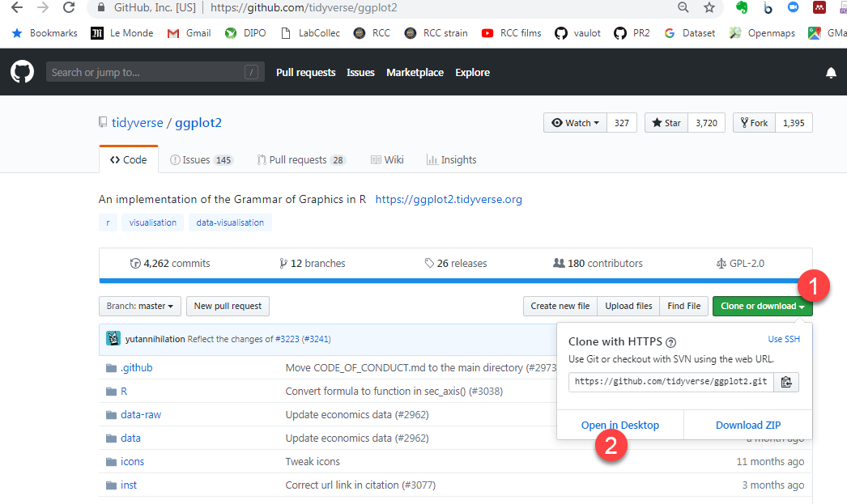Switch to the Issues tab
The height and width of the screenshot is (504, 847).
point(201,159)
